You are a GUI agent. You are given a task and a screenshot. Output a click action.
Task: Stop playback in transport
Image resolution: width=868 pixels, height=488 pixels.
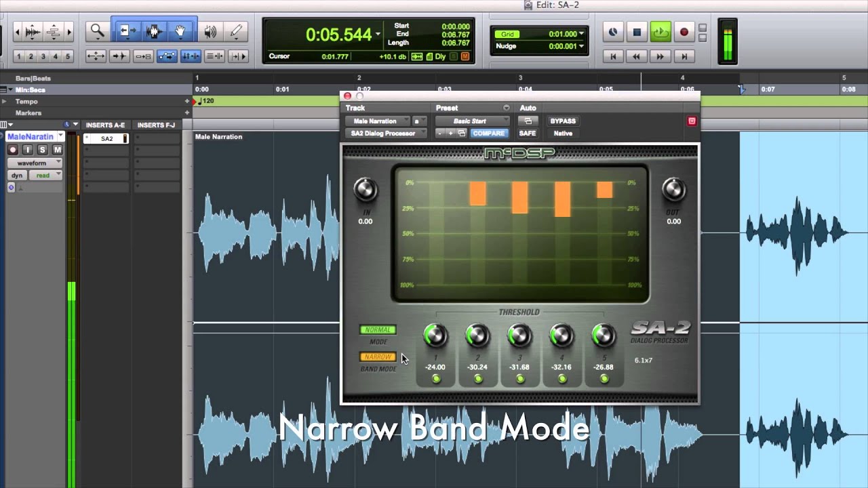(637, 32)
